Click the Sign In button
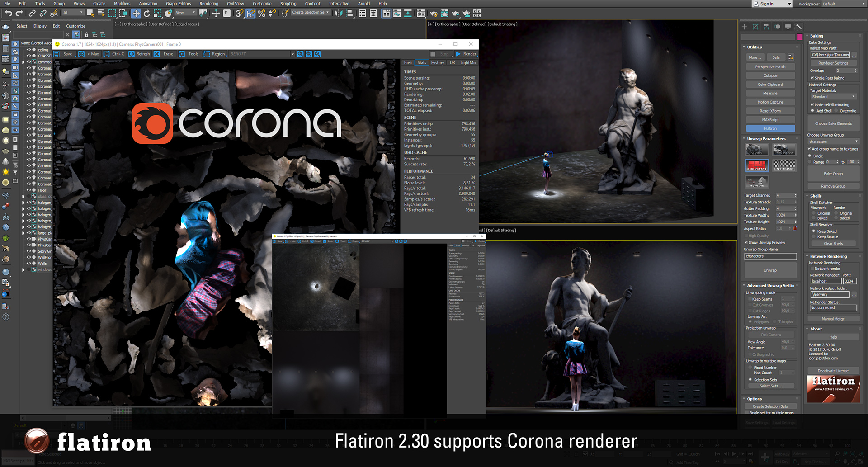 772,4
